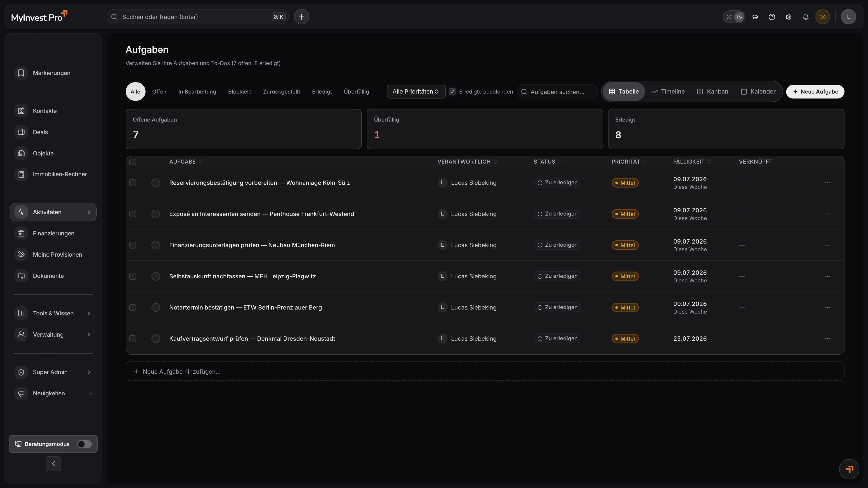Viewport: 868px width, 488px height.
Task: Open help question mark icon
Action: [772, 17]
